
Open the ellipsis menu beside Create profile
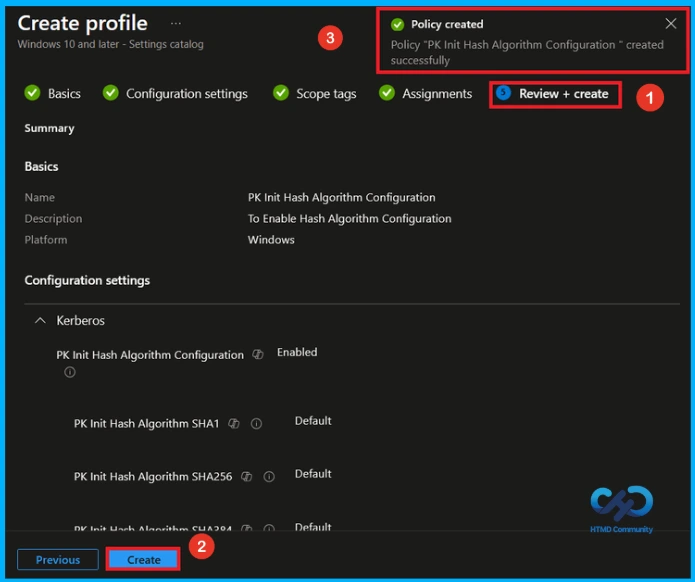[176, 23]
